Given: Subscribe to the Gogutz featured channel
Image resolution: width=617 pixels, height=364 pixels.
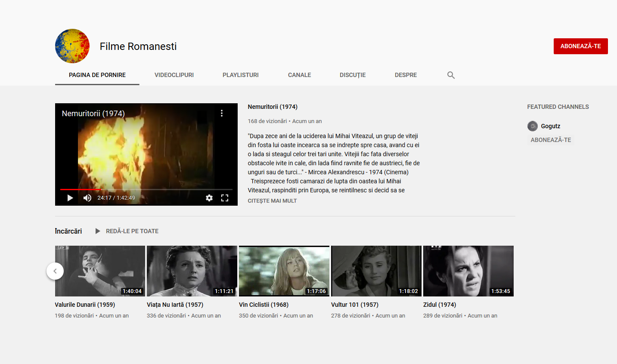Looking at the screenshot, I should point(551,140).
